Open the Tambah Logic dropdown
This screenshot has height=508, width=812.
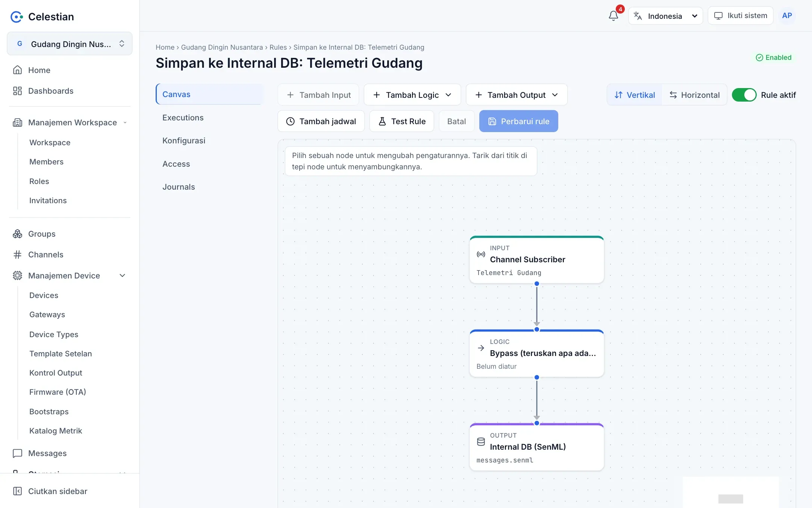[412, 95]
